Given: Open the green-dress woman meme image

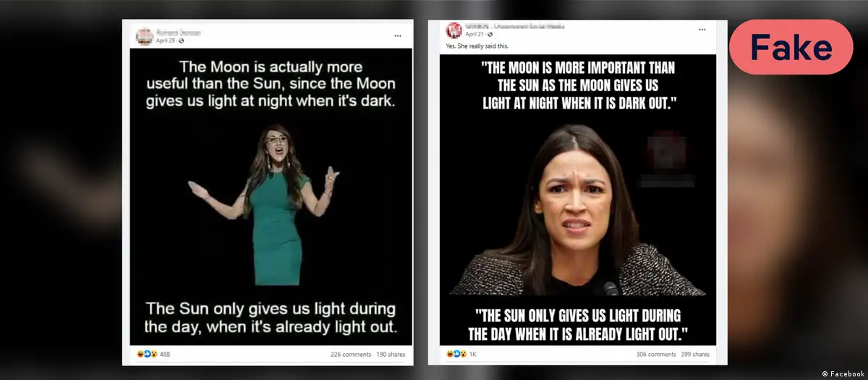Looking at the screenshot, I should coord(271,197).
